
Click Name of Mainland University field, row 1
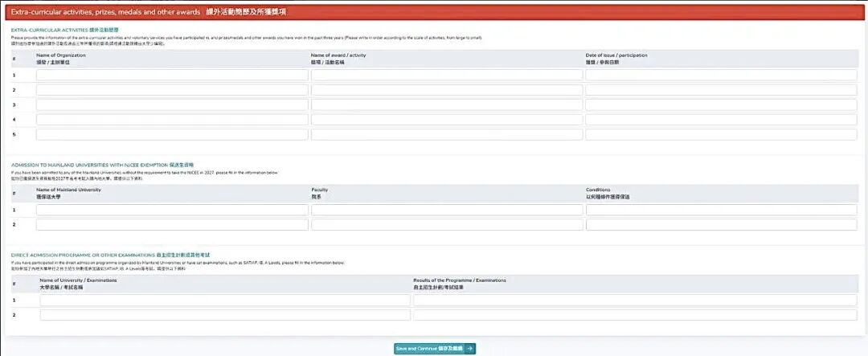[x=172, y=210]
